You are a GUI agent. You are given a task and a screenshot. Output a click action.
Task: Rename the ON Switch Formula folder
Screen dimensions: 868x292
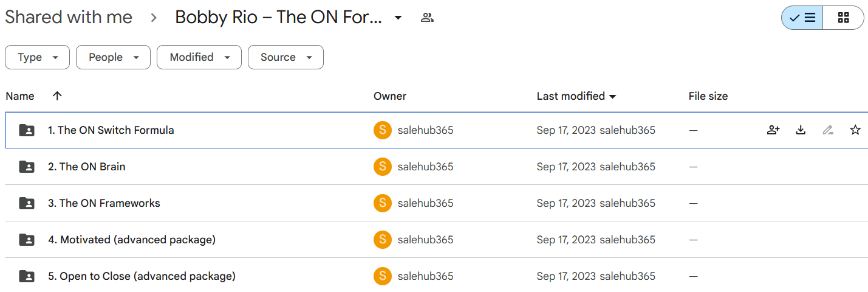(828, 130)
